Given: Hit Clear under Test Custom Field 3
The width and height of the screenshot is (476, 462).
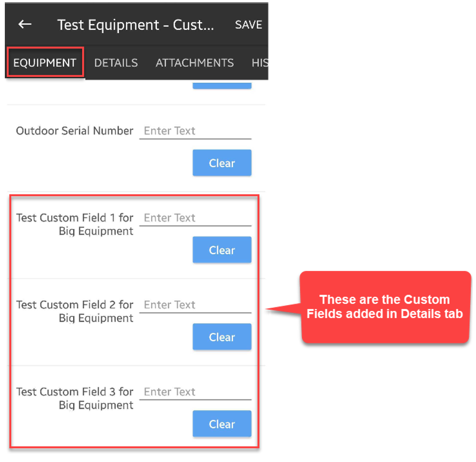Looking at the screenshot, I should pyautogui.click(x=221, y=424).
